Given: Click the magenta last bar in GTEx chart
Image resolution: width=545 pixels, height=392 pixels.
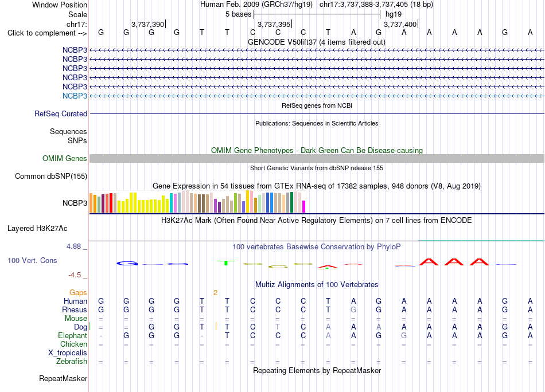Looking at the screenshot, I should coord(303,206).
